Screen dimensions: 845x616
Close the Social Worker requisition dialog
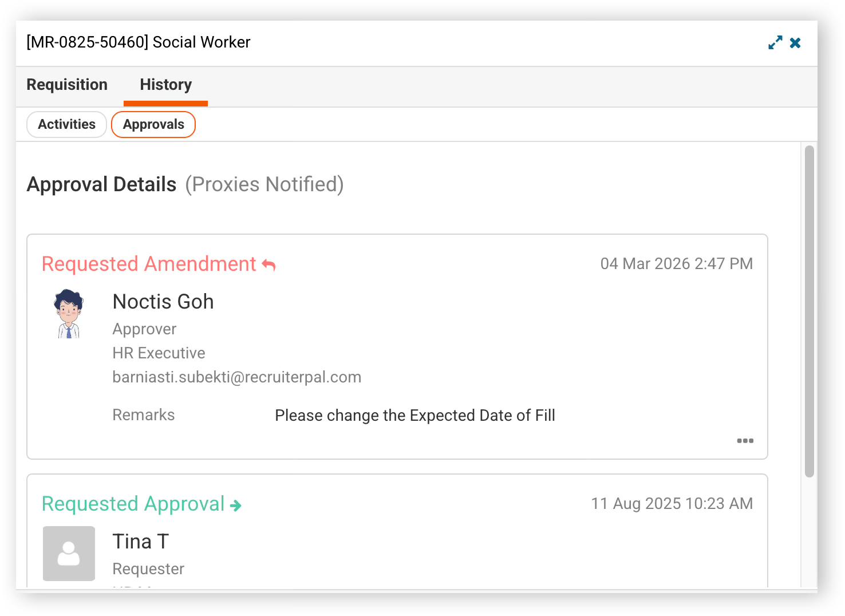coord(795,43)
